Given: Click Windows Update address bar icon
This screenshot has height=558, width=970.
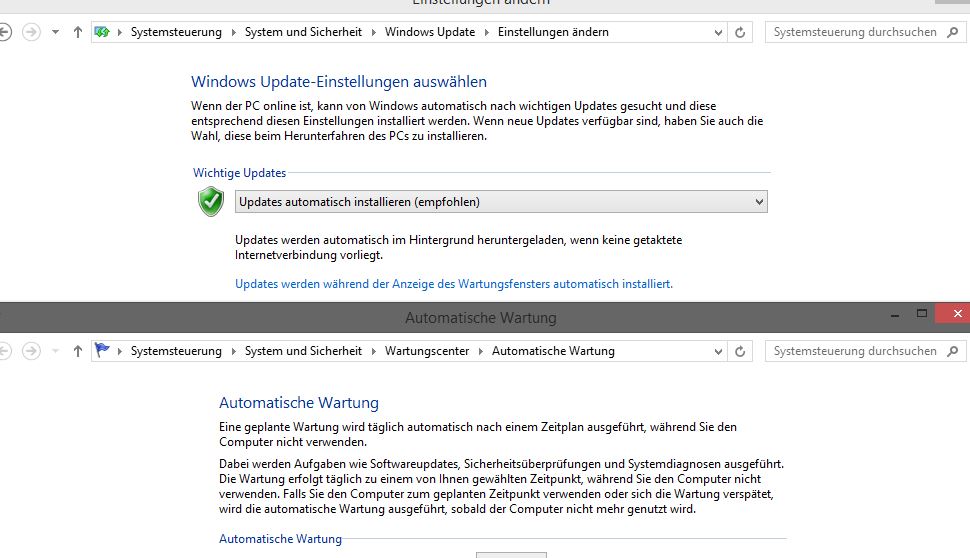Looking at the screenshot, I should coord(102,32).
